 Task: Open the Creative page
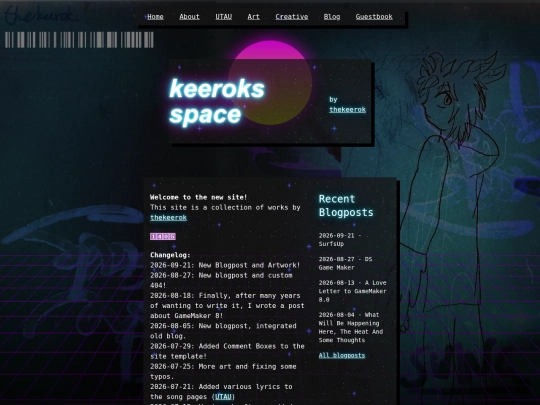[x=292, y=17]
